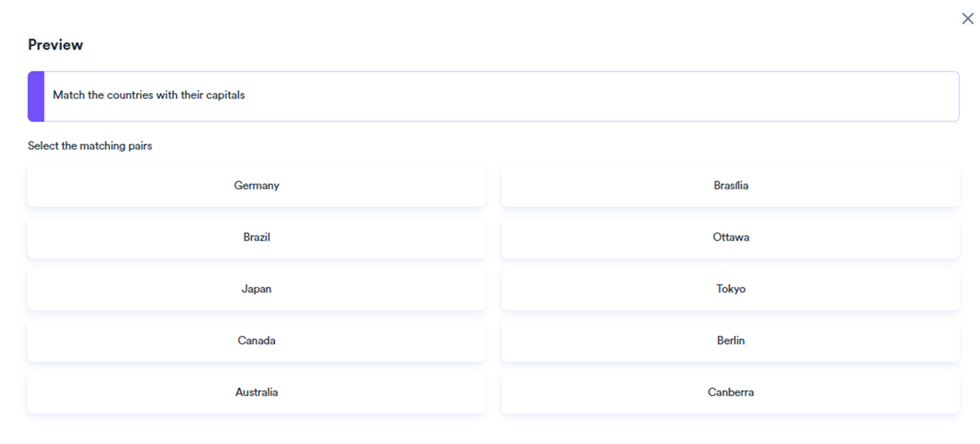The height and width of the screenshot is (444, 980).
Task: Select the Canberra card
Action: tap(730, 392)
